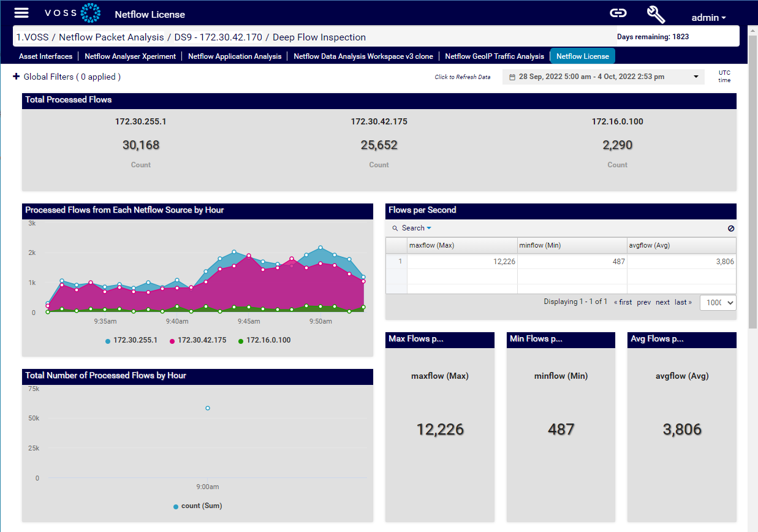This screenshot has height=532, width=758.
Task: Open the wrench tools icon
Action: (656, 13)
